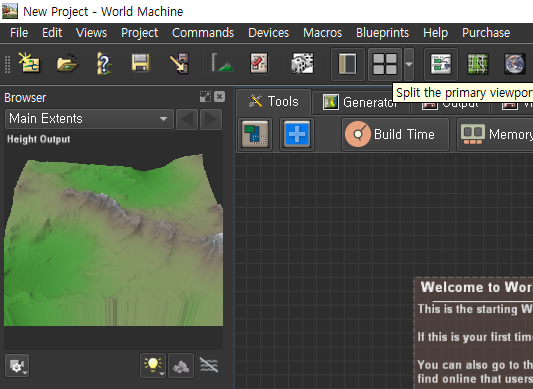Open the world extents and resolution icon

pyautogui.click(x=222, y=63)
